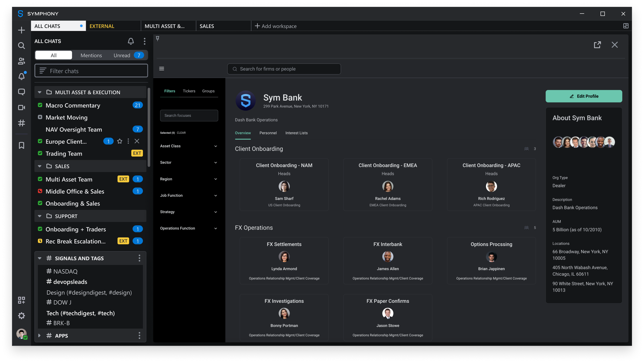Click the Edit Profile button
Screen dimensions: 644x363
pyautogui.click(x=584, y=96)
